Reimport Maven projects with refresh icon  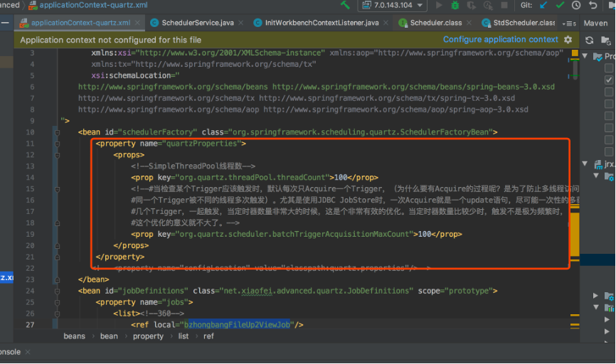pyautogui.click(x=589, y=40)
